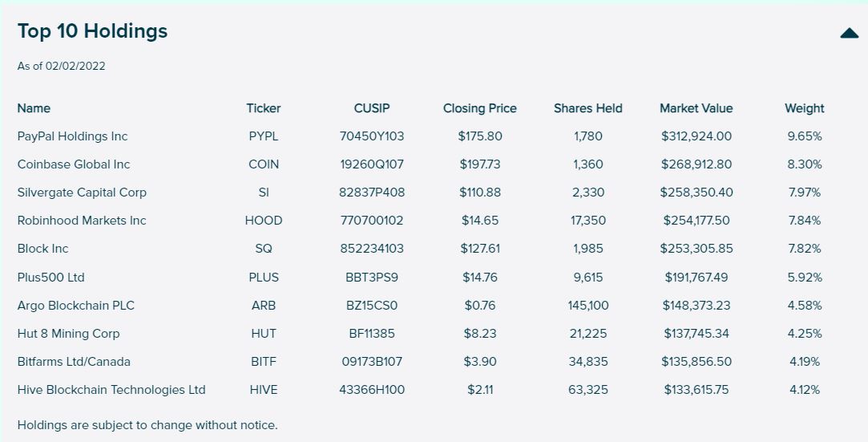The image size is (868, 442).
Task: Click the Closing Price column header
Action: click(x=479, y=108)
